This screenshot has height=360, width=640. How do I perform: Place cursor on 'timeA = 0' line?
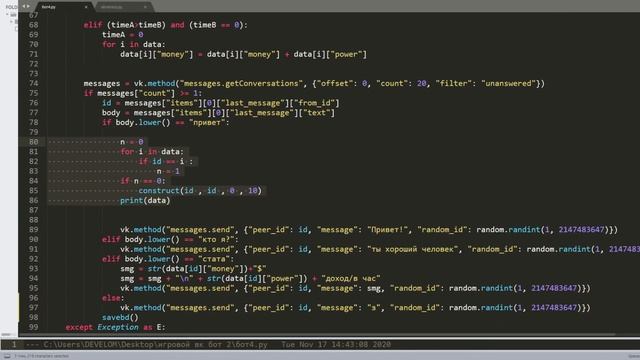click(122, 35)
